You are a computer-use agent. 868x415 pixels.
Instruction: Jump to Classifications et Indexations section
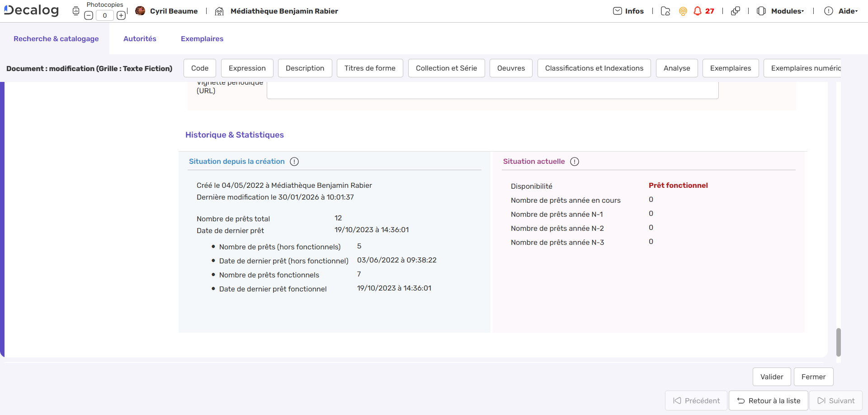coord(594,68)
